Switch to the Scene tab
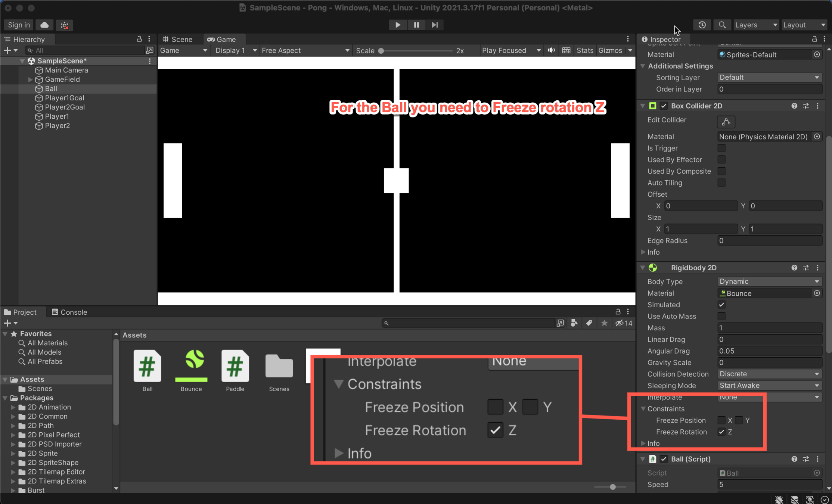Screen dimensions: 832x504 pyautogui.click(x=178, y=39)
